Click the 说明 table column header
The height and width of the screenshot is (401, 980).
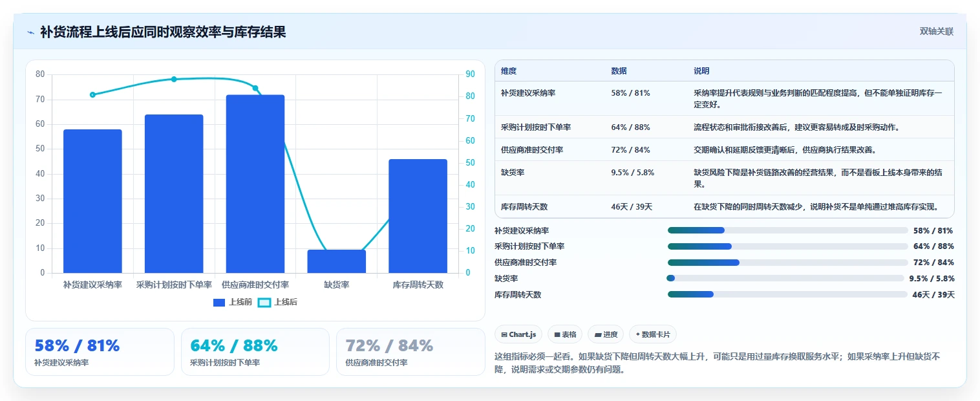tap(701, 71)
